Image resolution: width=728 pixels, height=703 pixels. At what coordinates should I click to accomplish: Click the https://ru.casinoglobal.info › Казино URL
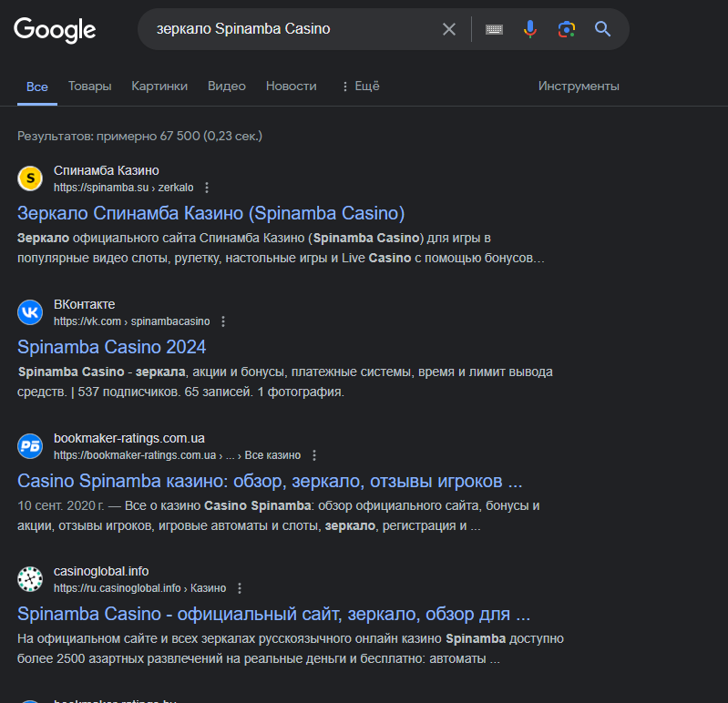[139, 588]
